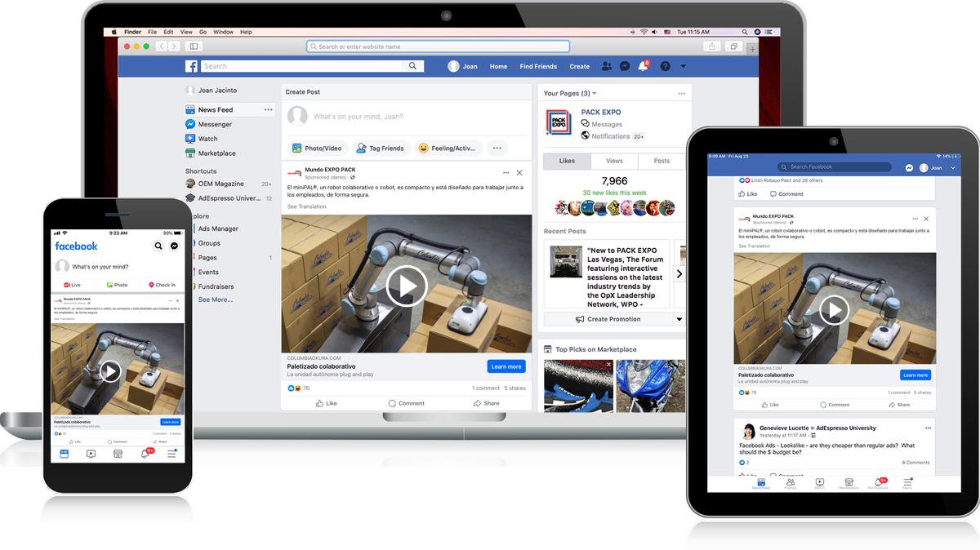Open more options in Create Post box
The width and height of the screenshot is (980, 550).
tap(497, 148)
